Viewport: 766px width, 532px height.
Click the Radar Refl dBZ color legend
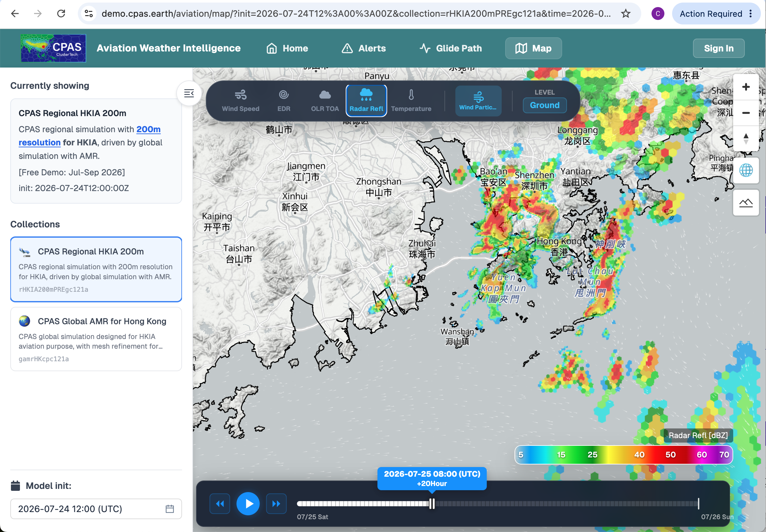coord(624,455)
